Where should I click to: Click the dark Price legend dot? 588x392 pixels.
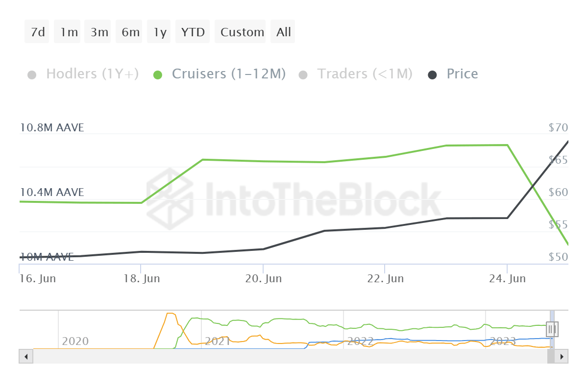[433, 75]
